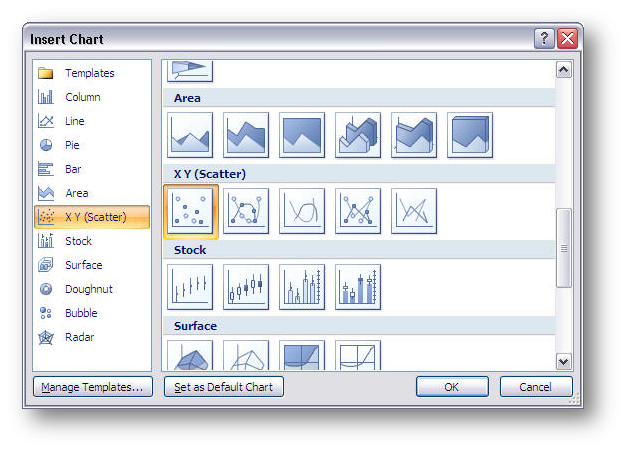Choose Scatter with Smooth Lines and Markers
This screenshot has height=451, width=626.
coord(246,211)
